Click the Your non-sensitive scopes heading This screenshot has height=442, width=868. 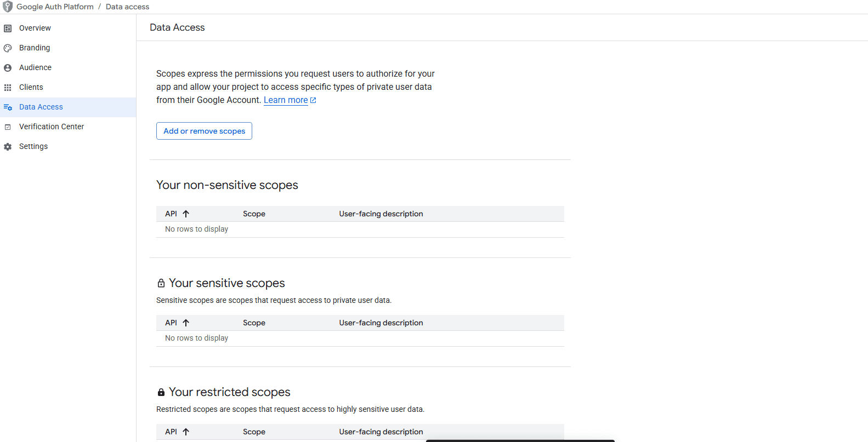227,185
